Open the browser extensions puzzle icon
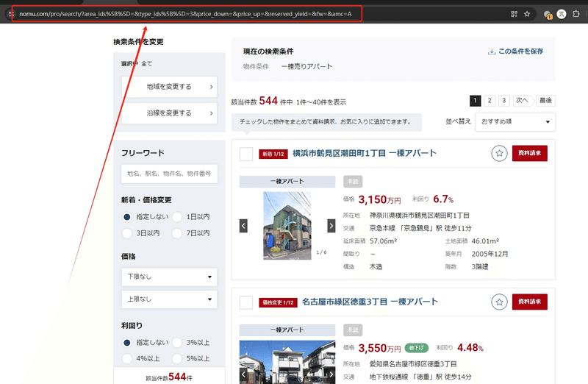This screenshot has width=588, height=384. pos(576,14)
